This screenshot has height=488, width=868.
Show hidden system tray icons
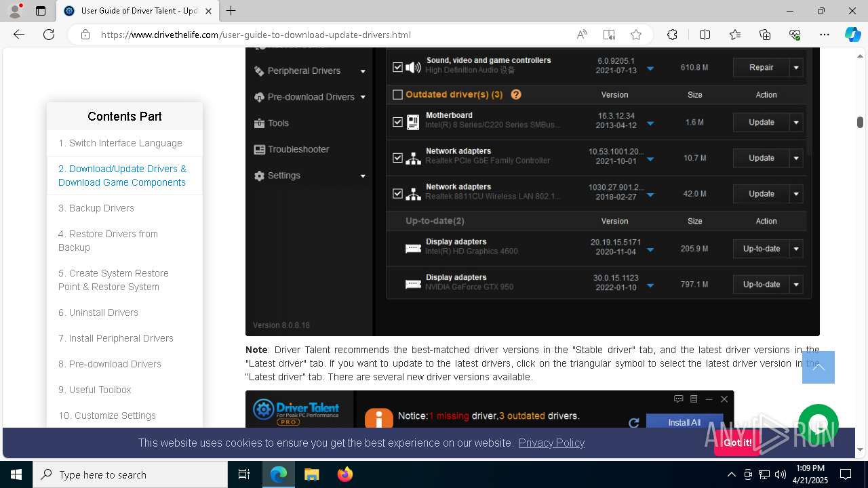pyautogui.click(x=731, y=474)
